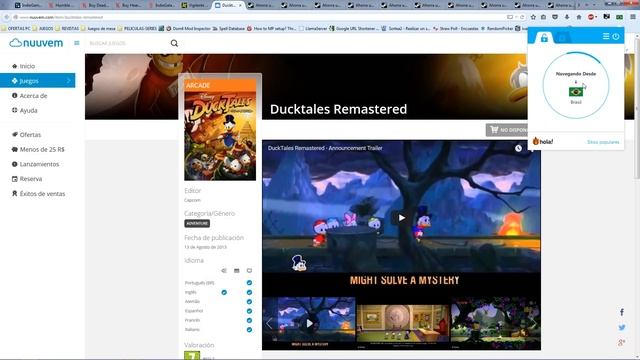Open the Google URL Shortener bookmark
Screen dimensions: 640x360
(354, 29)
